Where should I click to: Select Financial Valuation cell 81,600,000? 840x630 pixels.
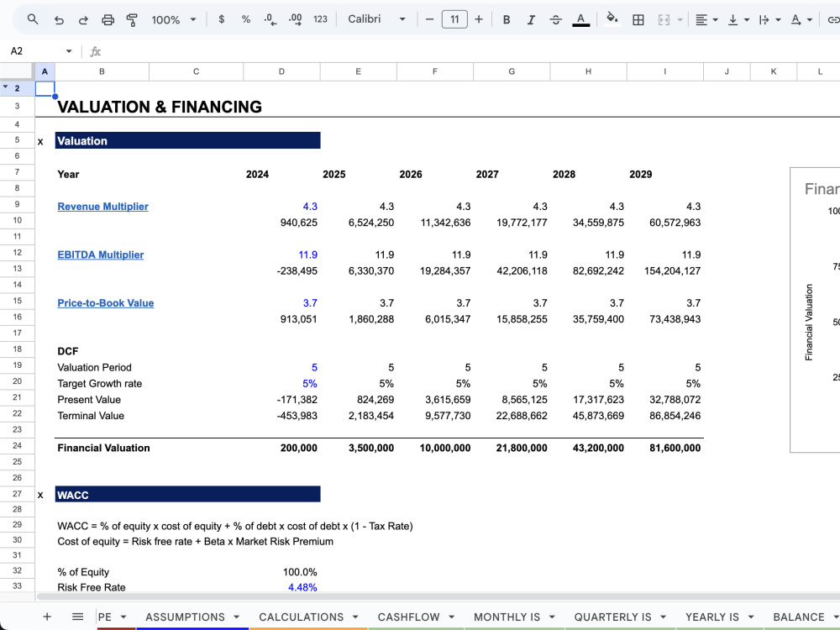[x=664, y=448]
